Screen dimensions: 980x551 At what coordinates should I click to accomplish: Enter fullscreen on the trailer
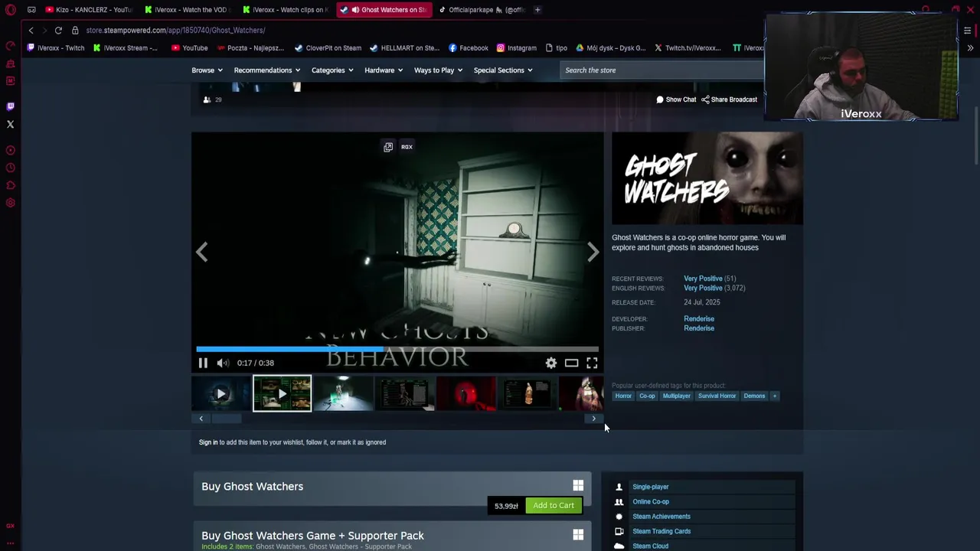pyautogui.click(x=592, y=363)
